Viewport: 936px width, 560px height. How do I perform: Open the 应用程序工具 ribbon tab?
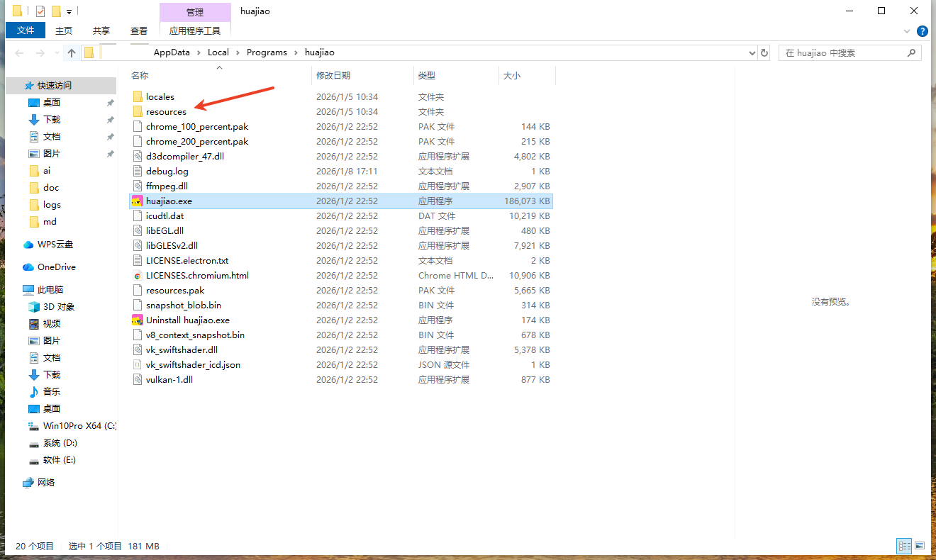coord(195,30)
